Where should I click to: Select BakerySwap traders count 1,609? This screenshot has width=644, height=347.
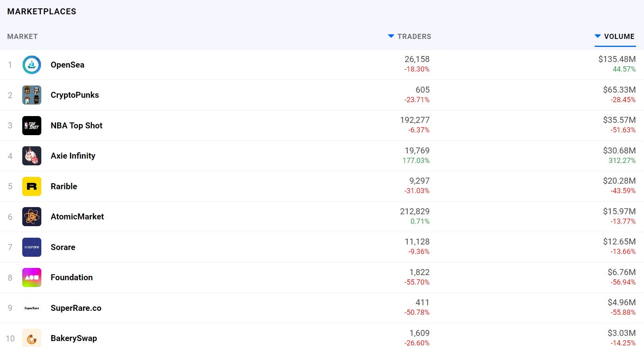click(x=420, y=333)
